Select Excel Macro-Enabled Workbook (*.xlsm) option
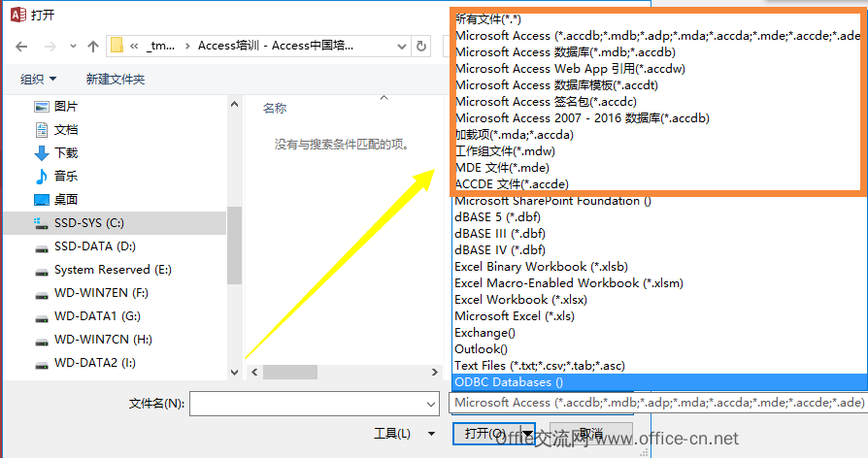868x458 pixels. point(660,283)
